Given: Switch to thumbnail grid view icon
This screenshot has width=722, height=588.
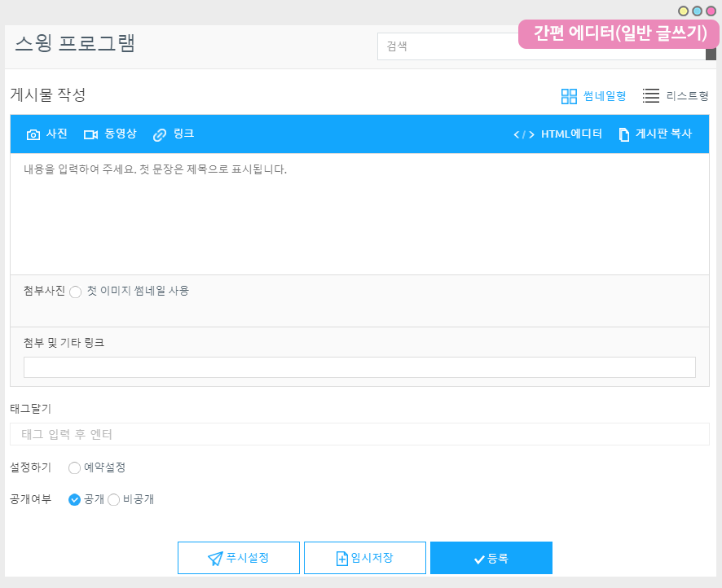Looking at the screenshot, I should (x=569, y=96).
